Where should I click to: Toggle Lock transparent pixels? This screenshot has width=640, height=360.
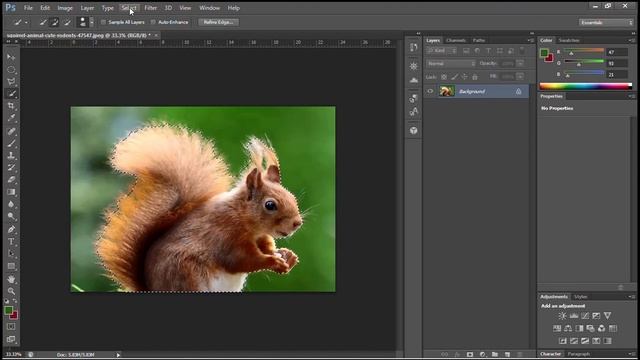click(x=444, y=77)
